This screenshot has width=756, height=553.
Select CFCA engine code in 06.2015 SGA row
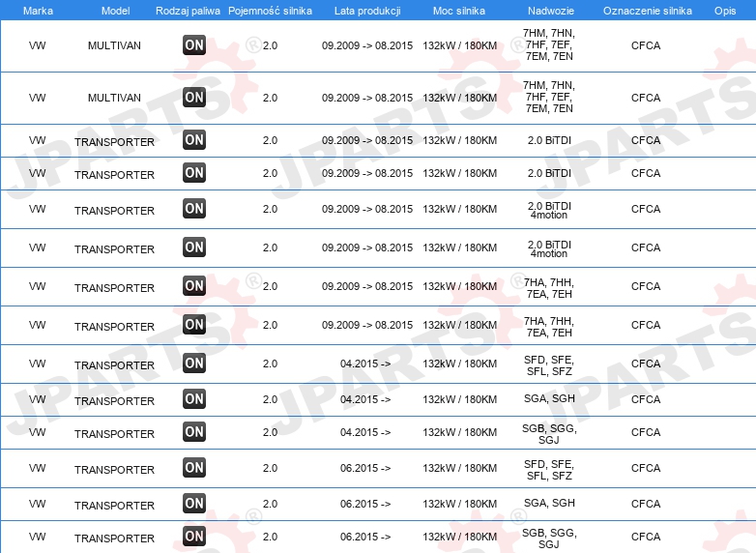(x=646, y=504)
